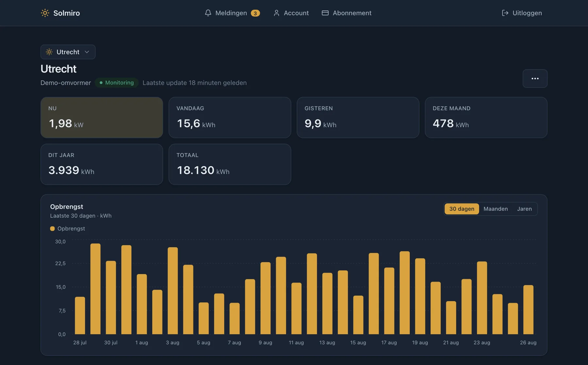Open the three-dots more options menu
Screen dimensions: 588x365
point(535,78)
